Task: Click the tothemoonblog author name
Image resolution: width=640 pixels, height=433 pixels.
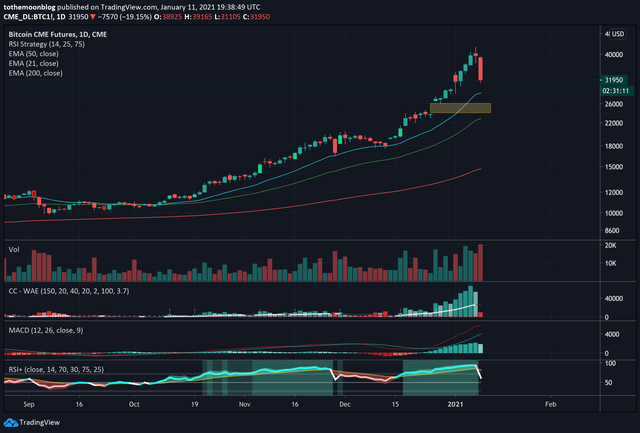Action: (29, 7)
